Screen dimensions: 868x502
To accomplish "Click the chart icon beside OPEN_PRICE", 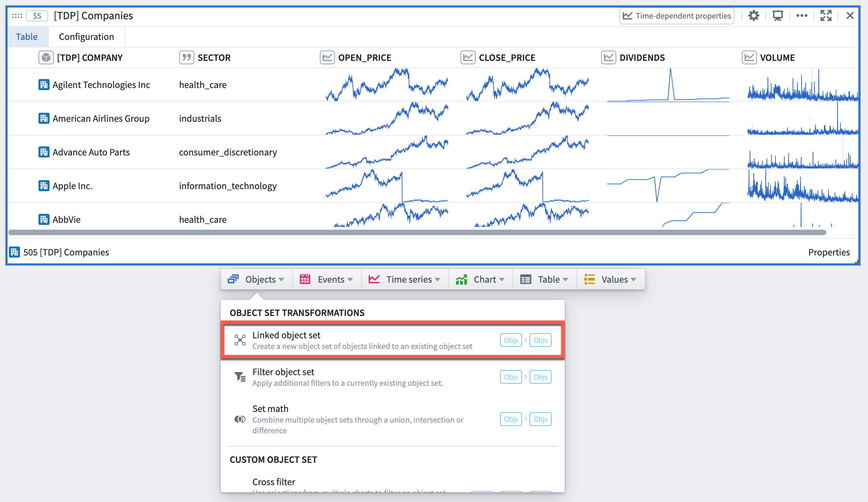I will pyautogui.click(x=327, y=57).
